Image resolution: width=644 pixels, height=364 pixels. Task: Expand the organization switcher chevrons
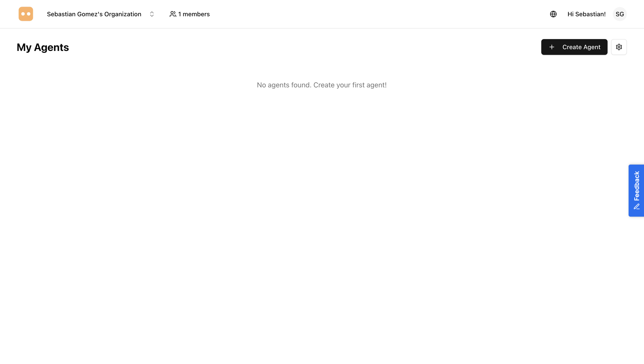(x=152, y=14)
